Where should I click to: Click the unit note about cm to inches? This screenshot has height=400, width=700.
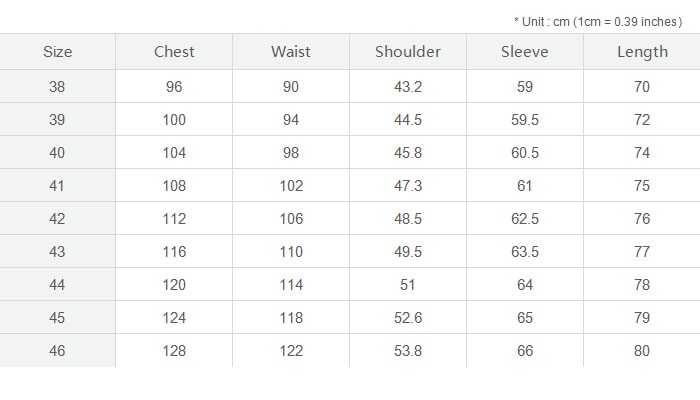598,22
